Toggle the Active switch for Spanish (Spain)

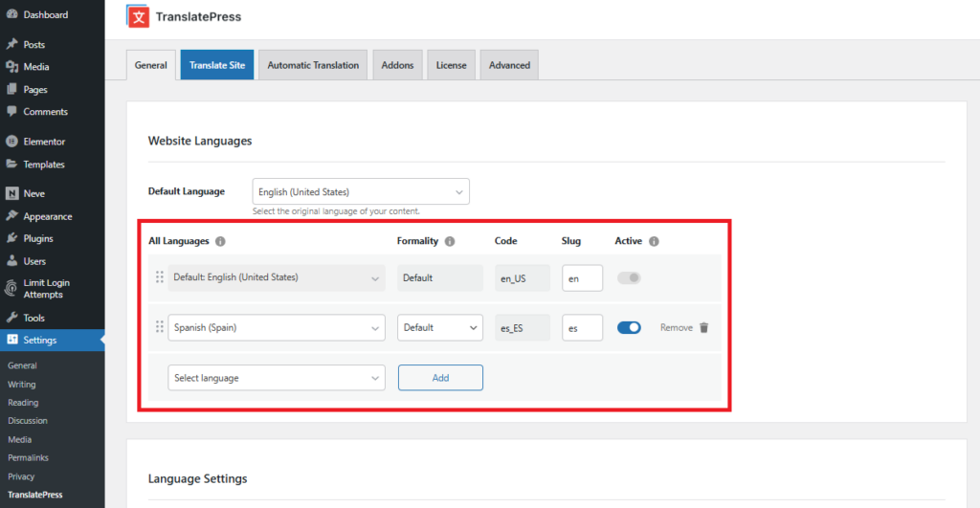(629, 327)
